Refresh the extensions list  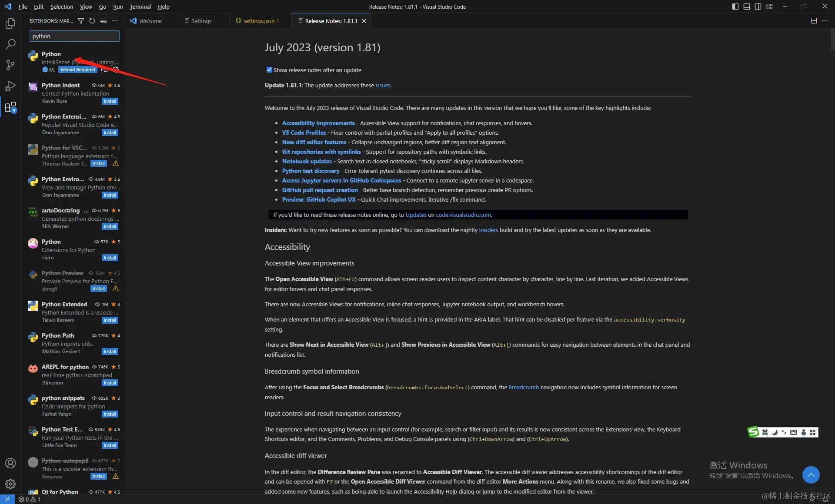pos(92,21)
